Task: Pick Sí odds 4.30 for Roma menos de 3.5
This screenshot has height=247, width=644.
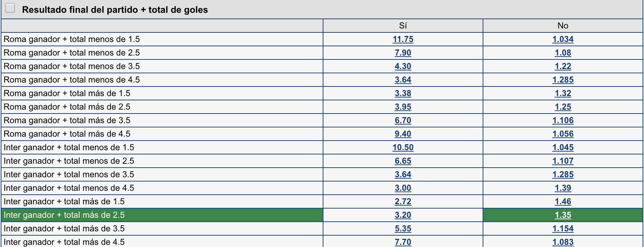Action: [403, 66]
